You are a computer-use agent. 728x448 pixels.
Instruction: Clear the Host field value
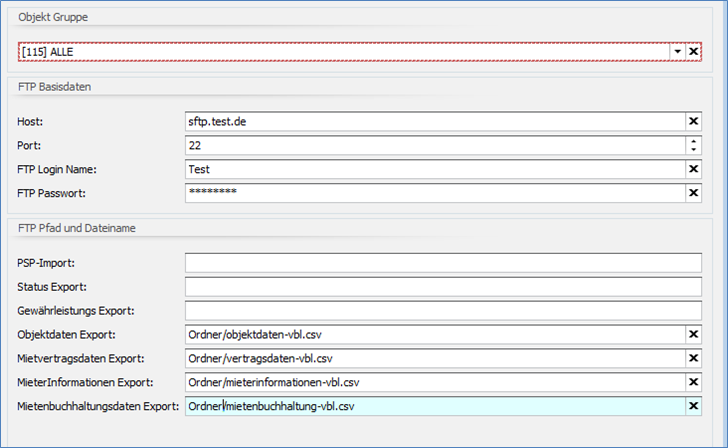pos(693,121)
